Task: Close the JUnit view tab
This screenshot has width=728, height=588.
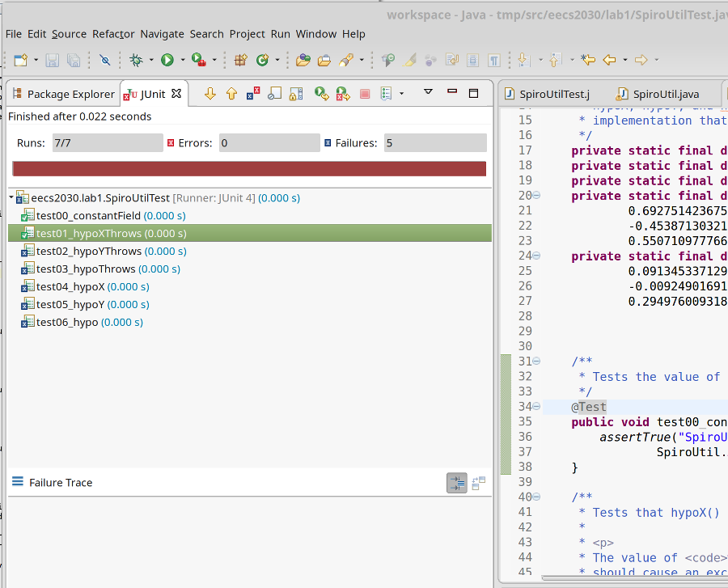Action: coord(176,94)
